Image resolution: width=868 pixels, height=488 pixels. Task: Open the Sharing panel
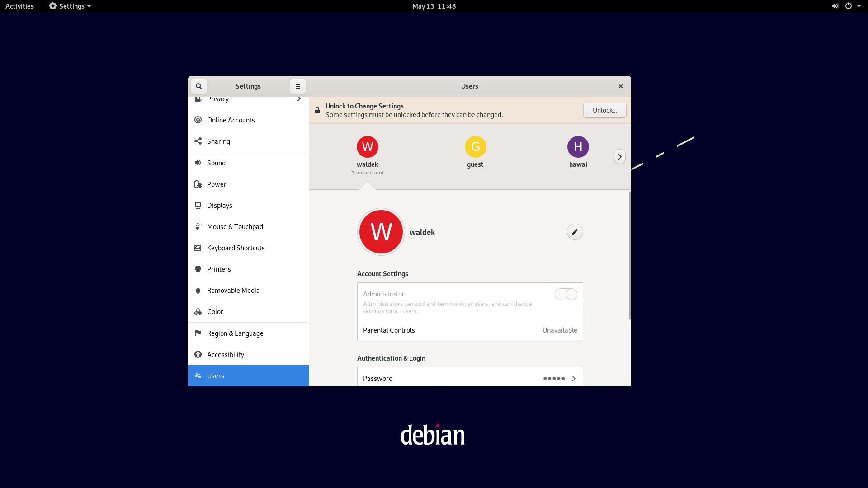pyautogui.click(x=248, y=141)
